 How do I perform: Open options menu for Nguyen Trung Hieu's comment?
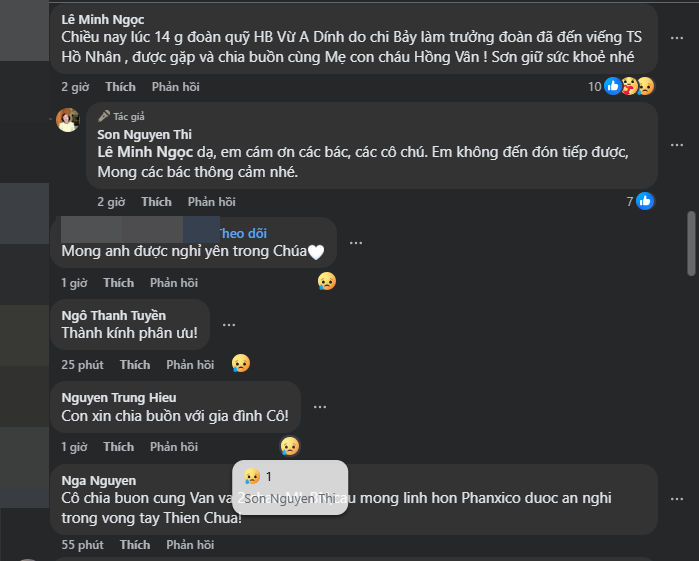pyautogui.click(x=319, y=407)
